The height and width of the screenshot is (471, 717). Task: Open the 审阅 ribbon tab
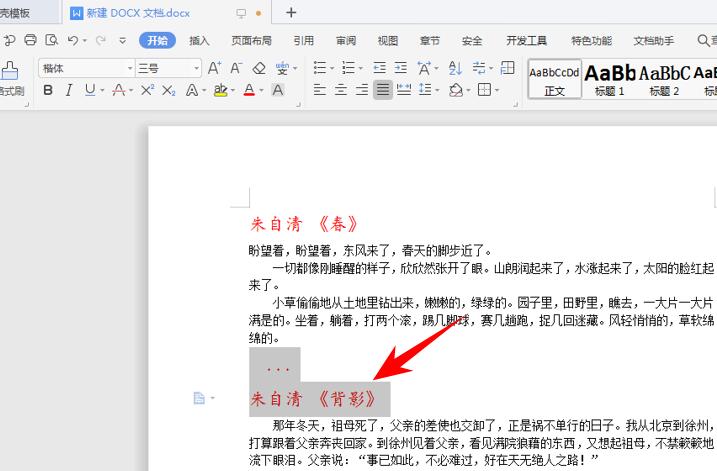pos(346,41)
